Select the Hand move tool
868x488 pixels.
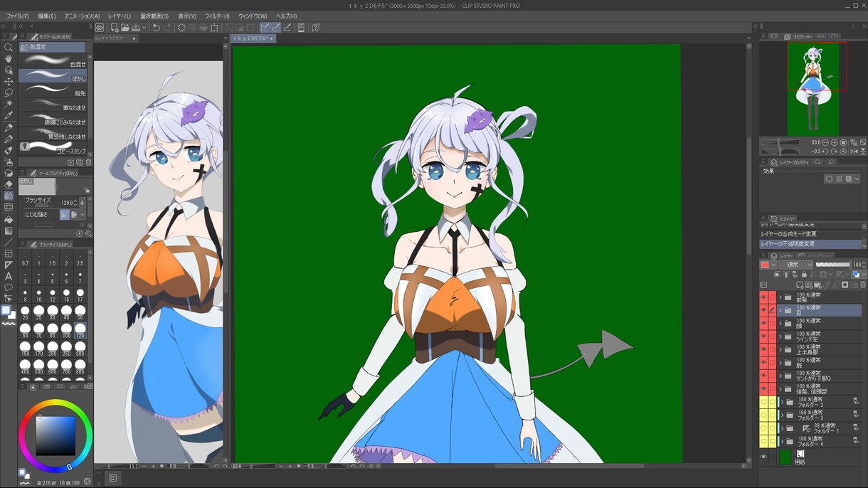click(9, 59)
